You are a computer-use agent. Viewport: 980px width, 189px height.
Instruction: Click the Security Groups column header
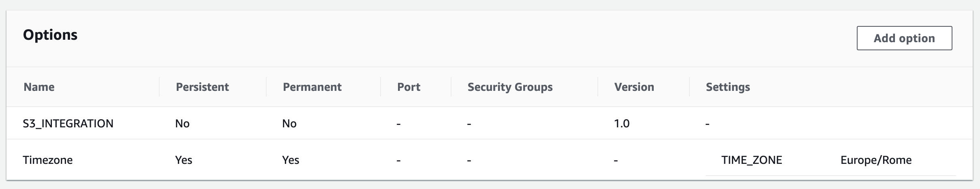click(510, 87)
